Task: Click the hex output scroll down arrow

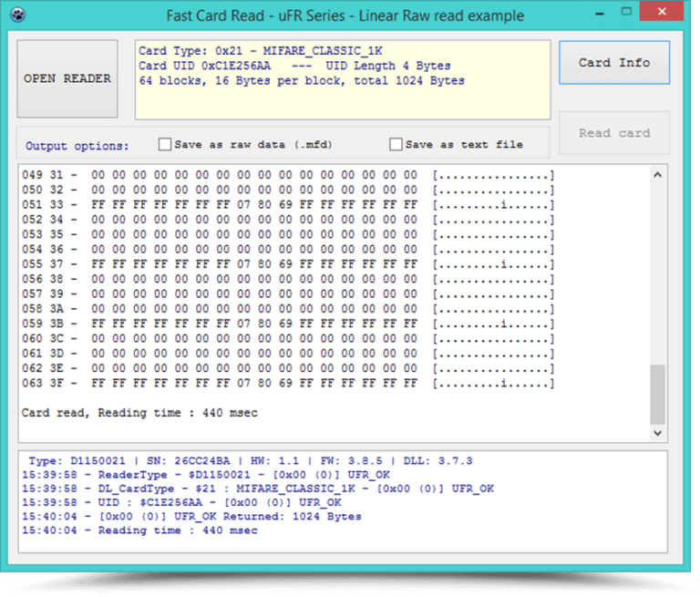Action: 657,433
